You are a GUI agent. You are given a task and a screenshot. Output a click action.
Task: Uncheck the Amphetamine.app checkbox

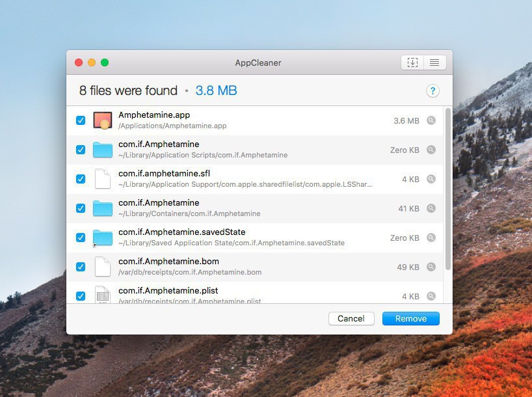81,120
